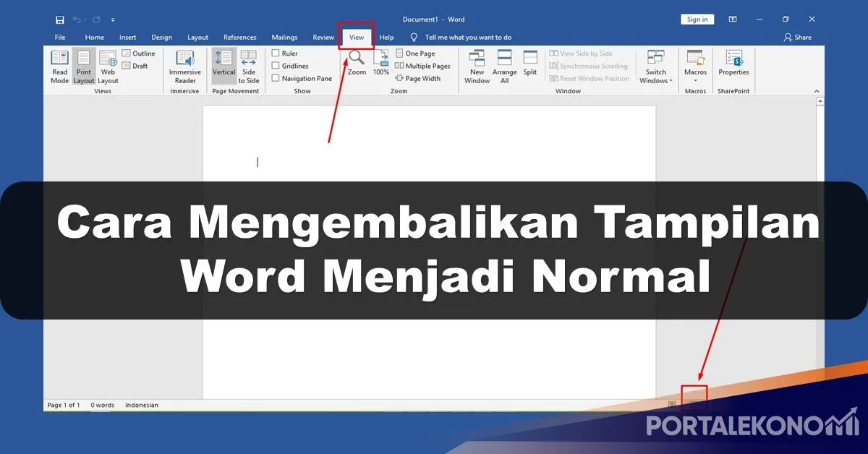Select the View tab
The width and height of the screenshot is (868, 454).
point(357,38)
